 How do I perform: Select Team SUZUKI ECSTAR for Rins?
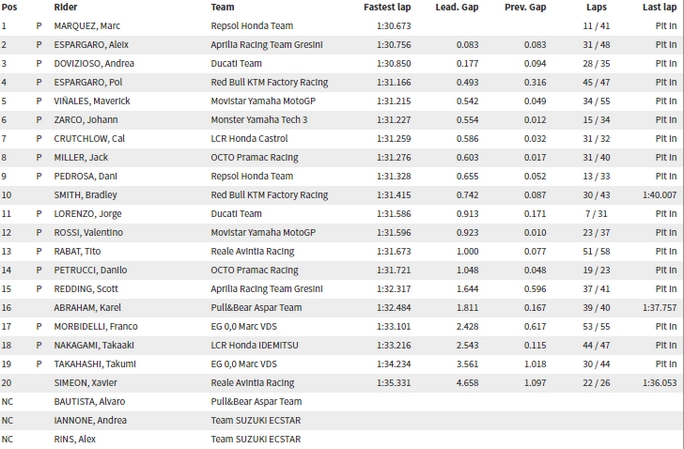coord(256,439)
